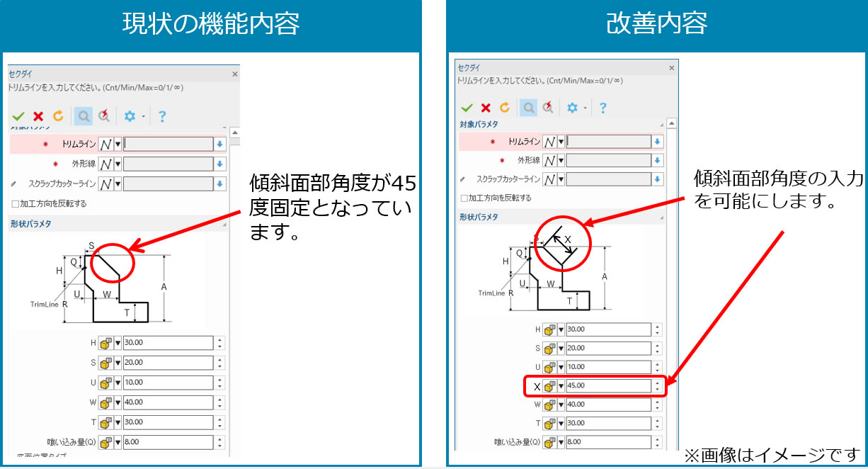Close the セクダイ dialog in 現状の機能内容 panel
Image resolution: width=868 pixels, height=469 pixels.
click(234, 74)
